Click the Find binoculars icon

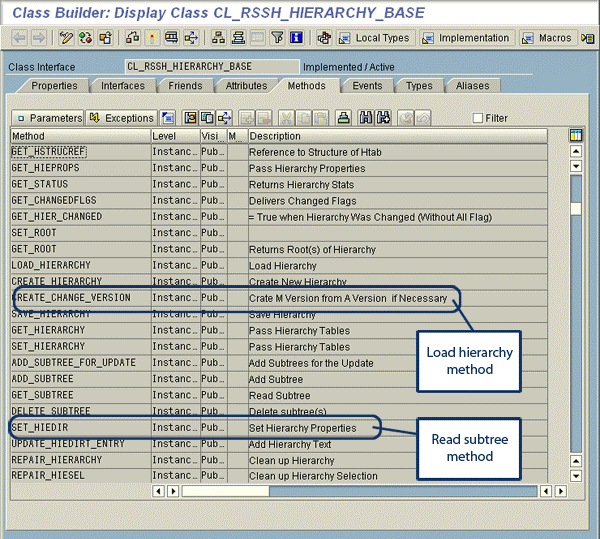[x=365, y=118]
